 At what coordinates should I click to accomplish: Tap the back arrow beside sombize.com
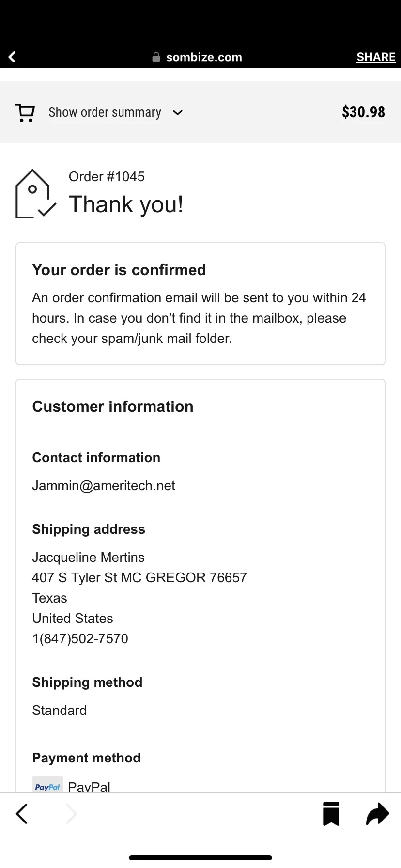pyautogui.click(x=12, y=57)
